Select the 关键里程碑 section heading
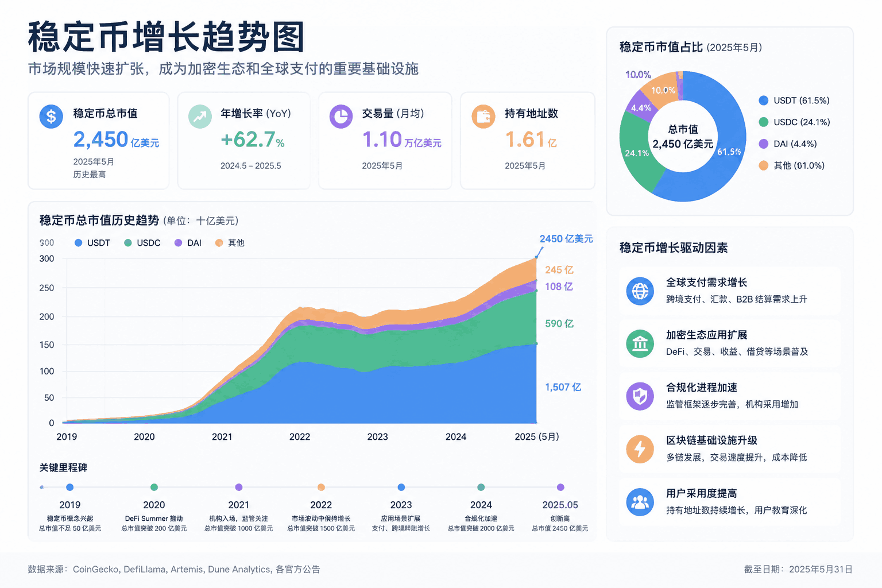This screenshot has width=882, height=588. pos(63,468)
